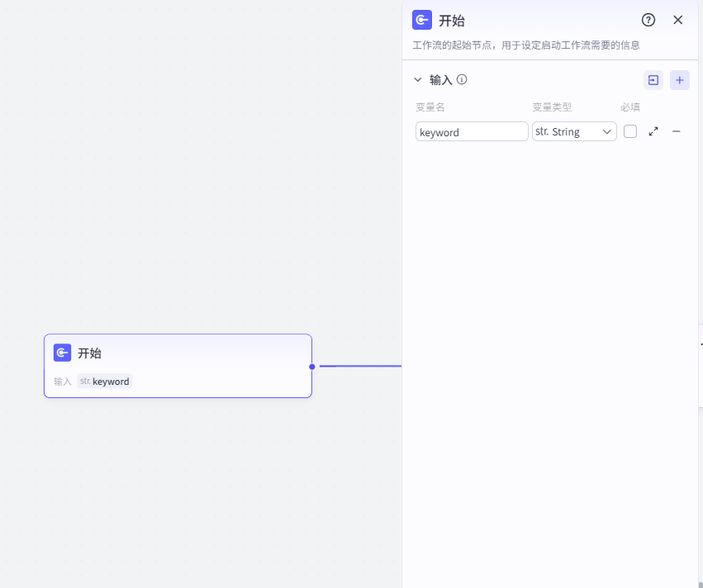This screenshot has height=588, width=703.
Task: Click the 开始 node icon on canvas
Action: tap(62, 353)
